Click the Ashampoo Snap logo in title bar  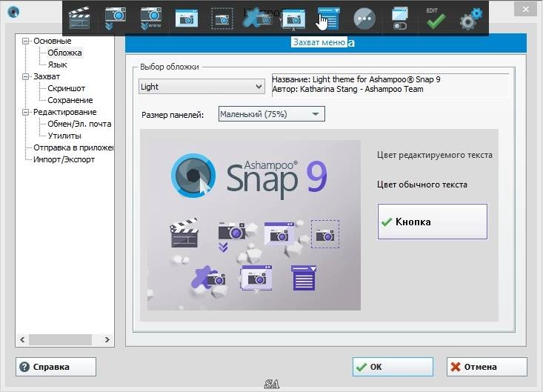(x=13, y=12)
